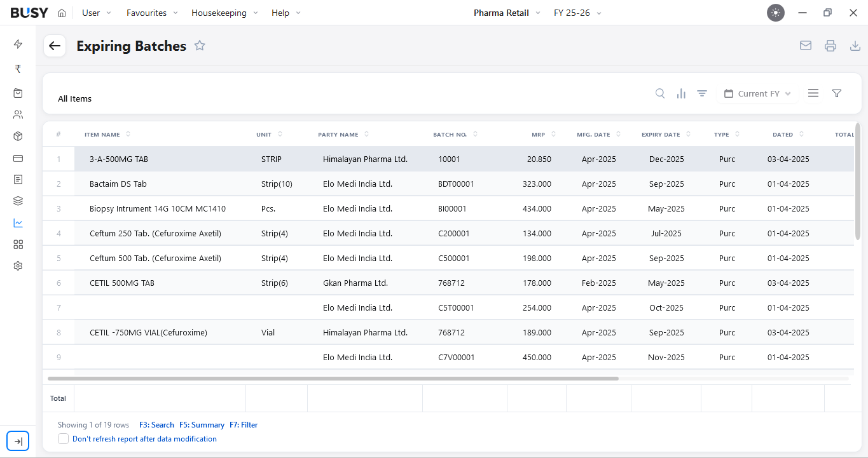Click MRP value 434.000 cell
Image resolution: width=868 pixels, height=458 pixels.
click(537, 208)
